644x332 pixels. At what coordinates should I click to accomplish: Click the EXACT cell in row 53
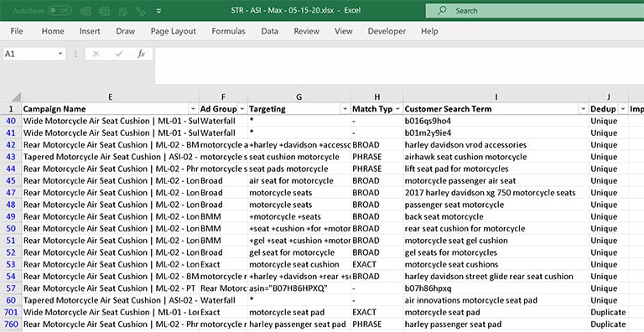pos(377,265)
